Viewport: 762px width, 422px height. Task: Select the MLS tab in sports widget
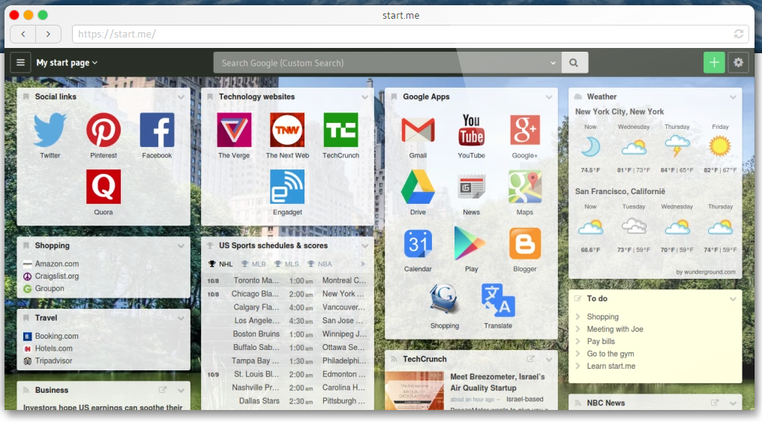(287, 264)
